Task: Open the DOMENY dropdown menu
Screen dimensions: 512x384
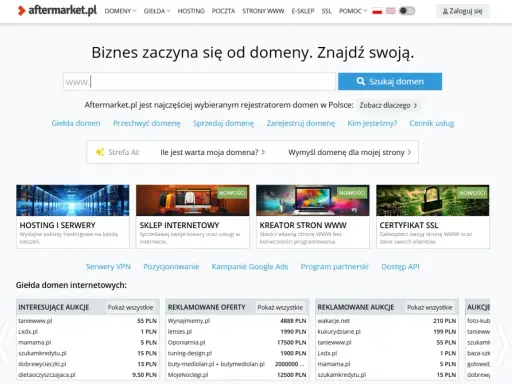Action: click(x=120, y=11)
